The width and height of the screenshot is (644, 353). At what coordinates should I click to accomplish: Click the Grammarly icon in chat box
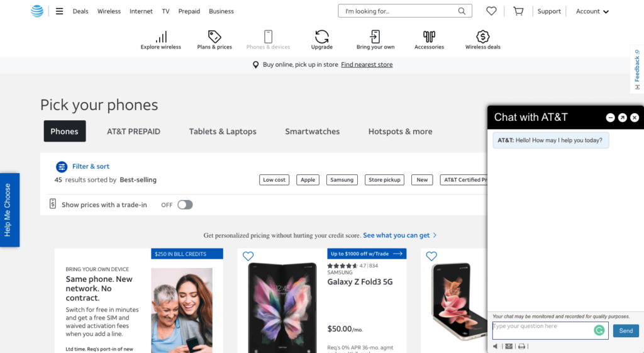tap(599, 330)
